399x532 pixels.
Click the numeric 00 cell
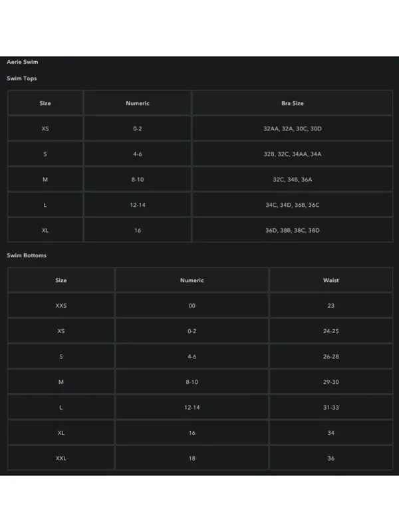click(x=192, y=306)
